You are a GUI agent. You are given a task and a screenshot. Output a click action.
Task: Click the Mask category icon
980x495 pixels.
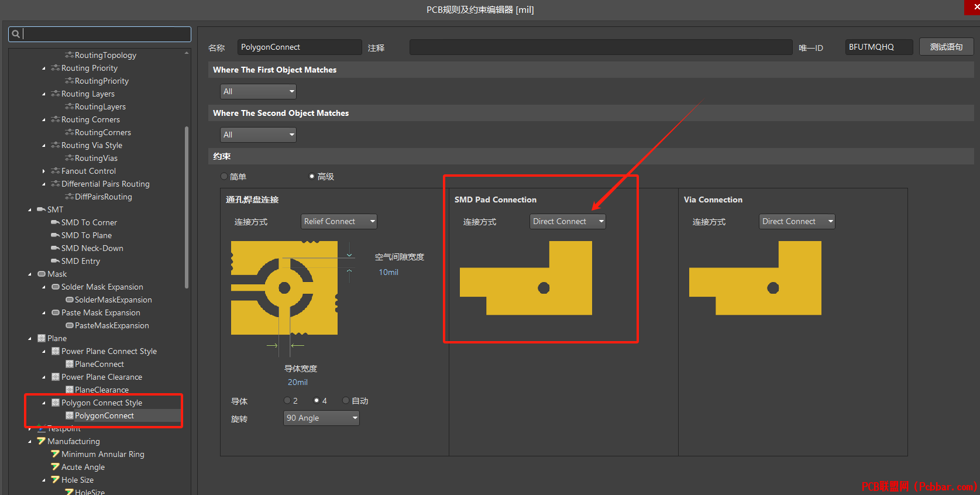click(42, 274)
